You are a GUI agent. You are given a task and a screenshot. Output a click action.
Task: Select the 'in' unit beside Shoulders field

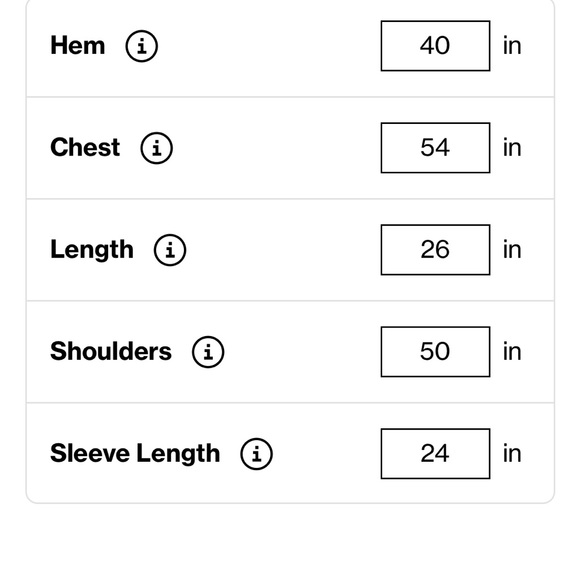(x=512, y=352)
